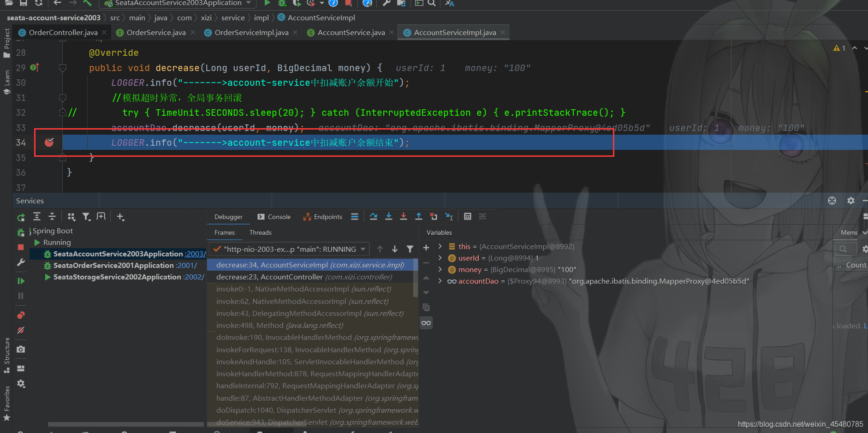Screen dimensions: 868x433
Task: Click the Step Out icon in debugger toolbar
Action: pos(419,216)
